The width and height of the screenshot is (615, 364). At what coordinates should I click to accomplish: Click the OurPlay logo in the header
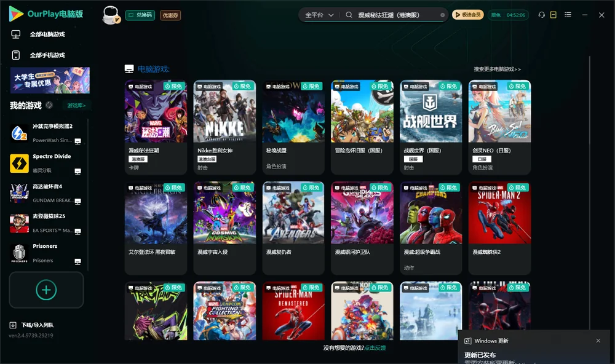tap(46, 14)
